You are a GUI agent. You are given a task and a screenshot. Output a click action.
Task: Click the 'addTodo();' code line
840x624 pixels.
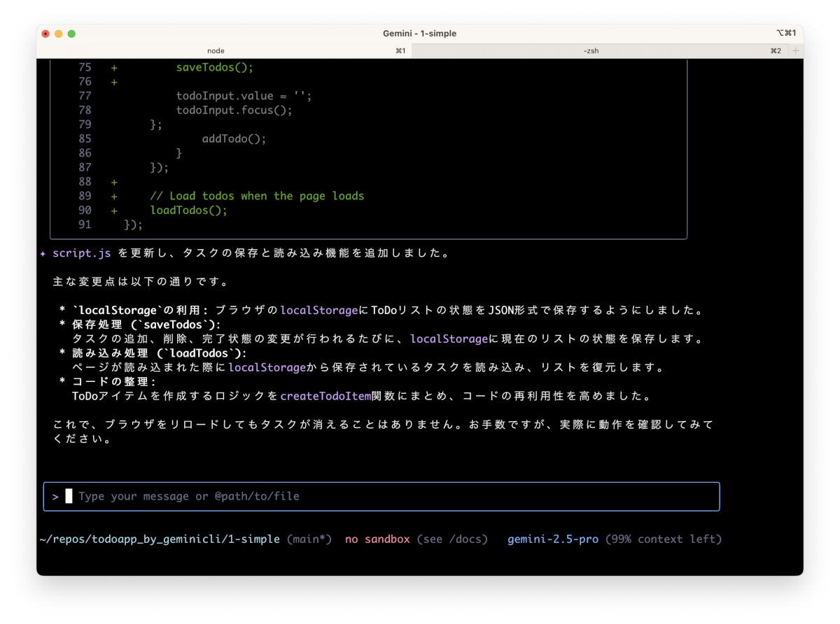[234, 139]
